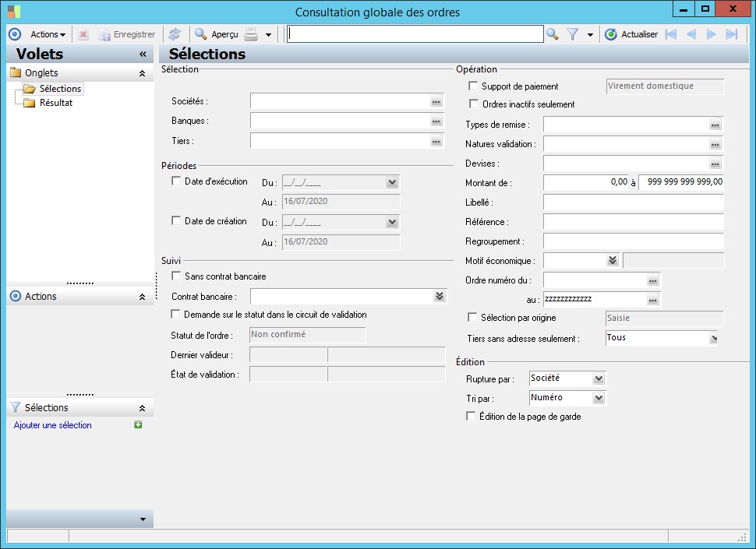Open the Rupture par dropdown
The height and width of the screenshot is (549, 756).
click(x=598, y=379)
